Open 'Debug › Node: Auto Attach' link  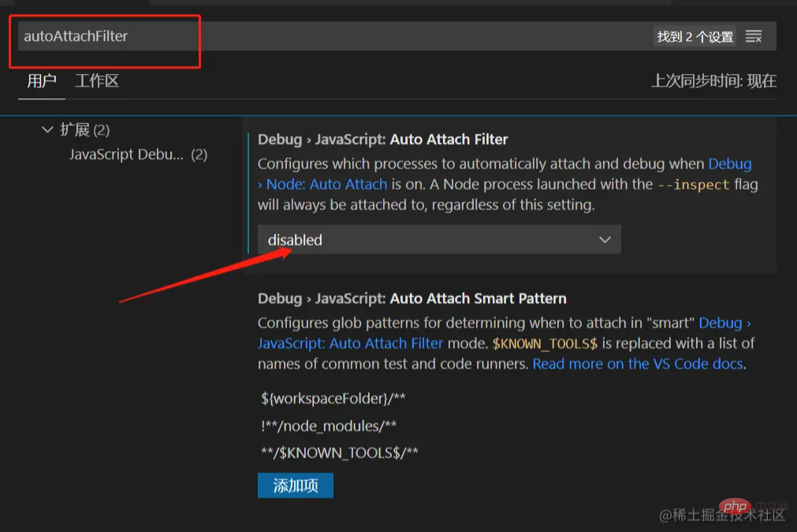pyautogui.click(x=326, y=184)
